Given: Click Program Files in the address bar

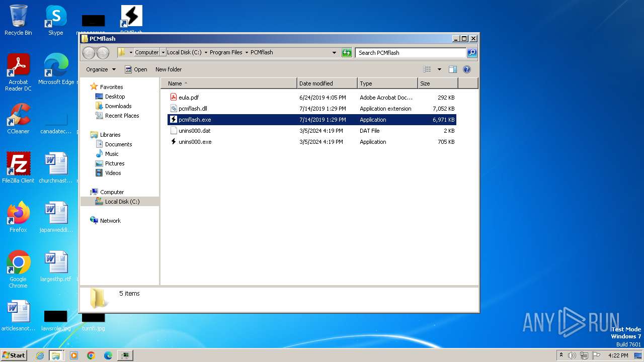Looking at the screenshot, I should point(226,52).
